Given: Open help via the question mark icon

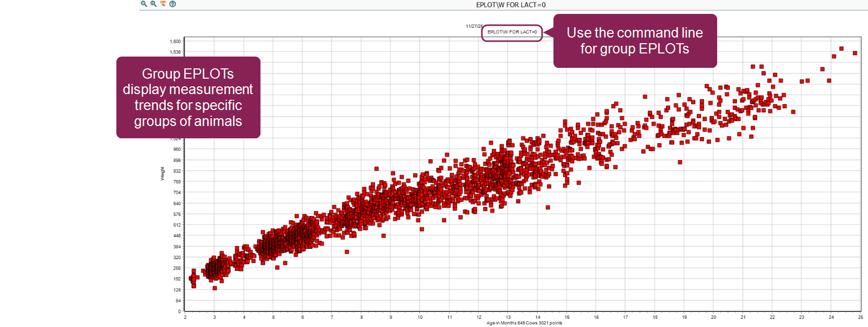Looking at the screenshot, I should pos(172,4).
